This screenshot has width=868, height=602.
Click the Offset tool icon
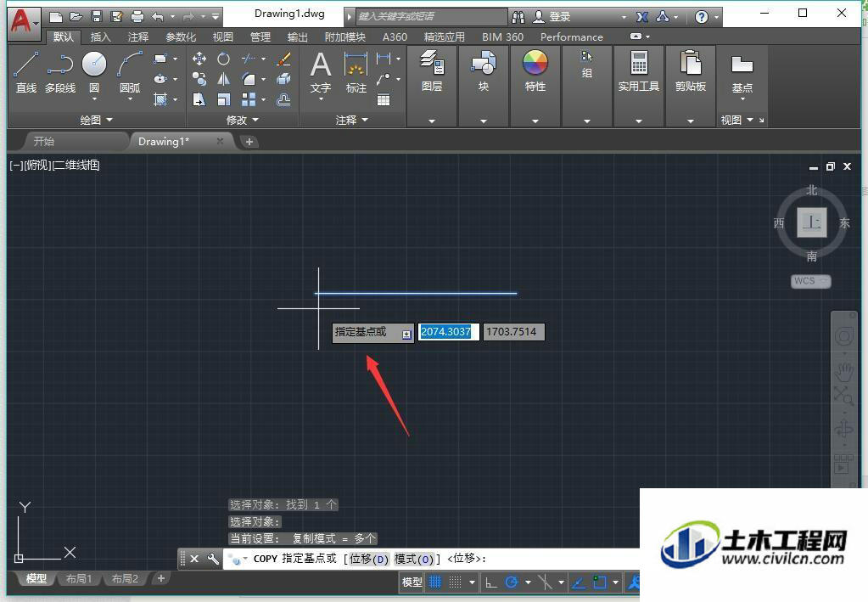pos(283,99)
